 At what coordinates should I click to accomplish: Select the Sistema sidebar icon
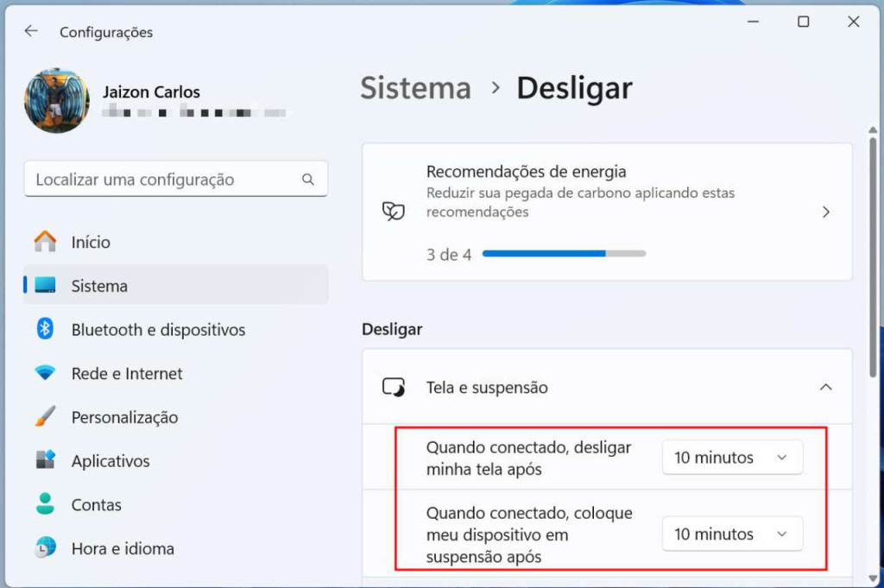[45, 285]
